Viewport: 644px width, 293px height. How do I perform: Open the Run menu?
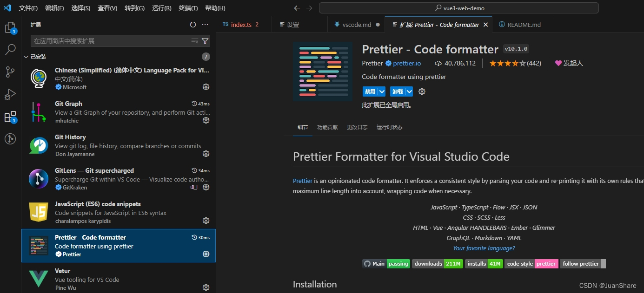161,8
